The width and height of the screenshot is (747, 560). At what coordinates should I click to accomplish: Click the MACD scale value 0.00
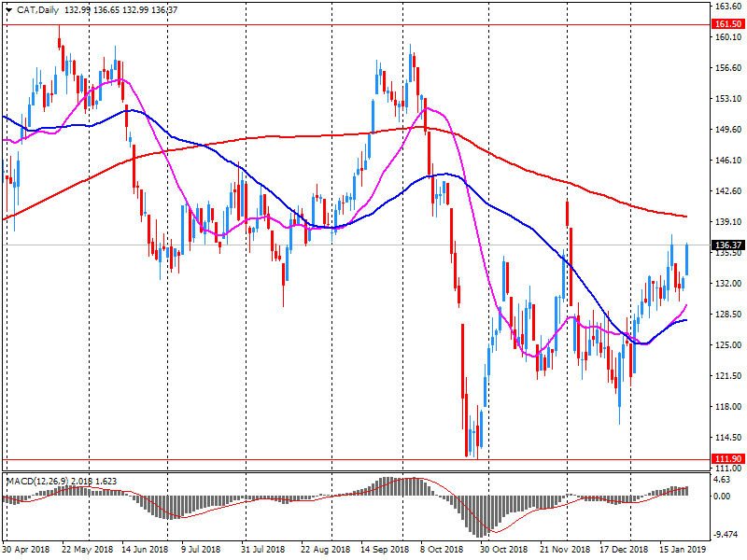point(723,497)
